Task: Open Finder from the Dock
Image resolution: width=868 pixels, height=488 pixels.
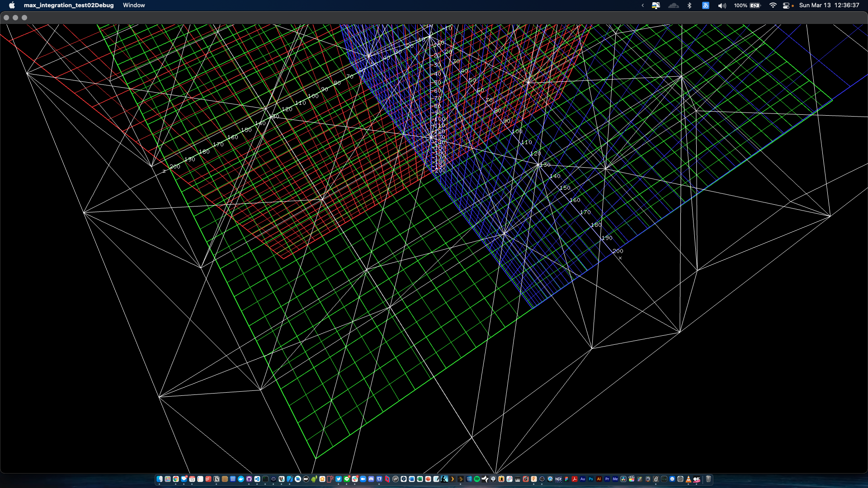Action: [160, 479]
